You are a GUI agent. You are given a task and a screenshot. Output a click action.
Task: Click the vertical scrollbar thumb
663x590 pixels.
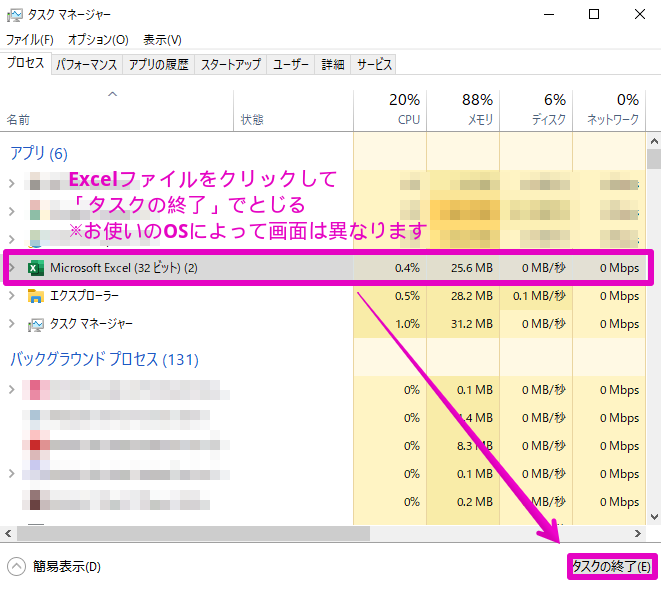click(655, 159)
